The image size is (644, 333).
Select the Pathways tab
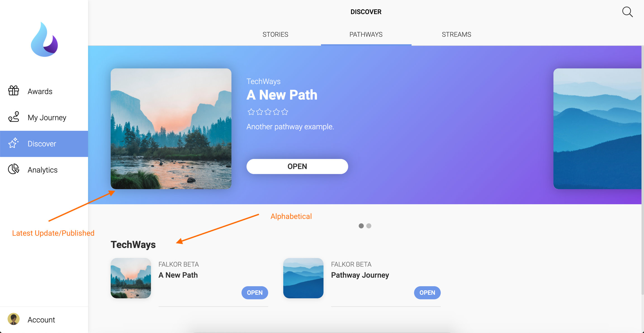pyautogui.click(x=366, y=34)
